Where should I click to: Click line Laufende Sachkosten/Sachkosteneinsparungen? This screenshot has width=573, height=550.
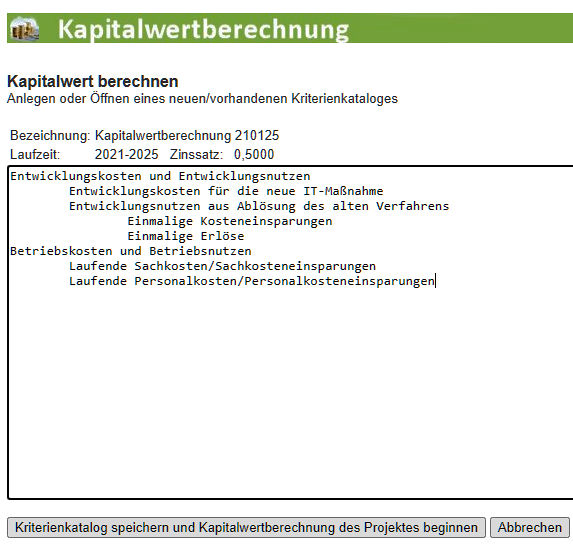[x=222, y=266]
